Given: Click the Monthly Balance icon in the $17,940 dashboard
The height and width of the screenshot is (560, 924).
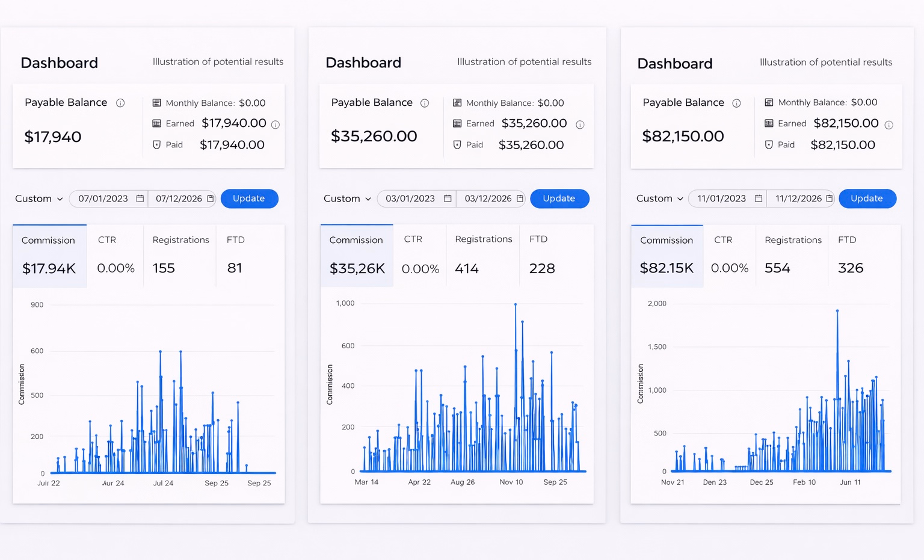Looking at the screenshot, I should (156, 103).
